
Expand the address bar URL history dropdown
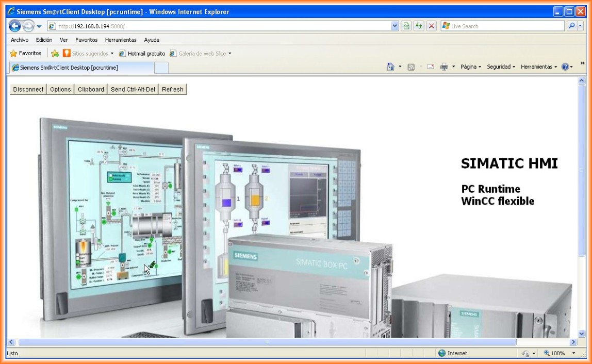pos(395,26)
